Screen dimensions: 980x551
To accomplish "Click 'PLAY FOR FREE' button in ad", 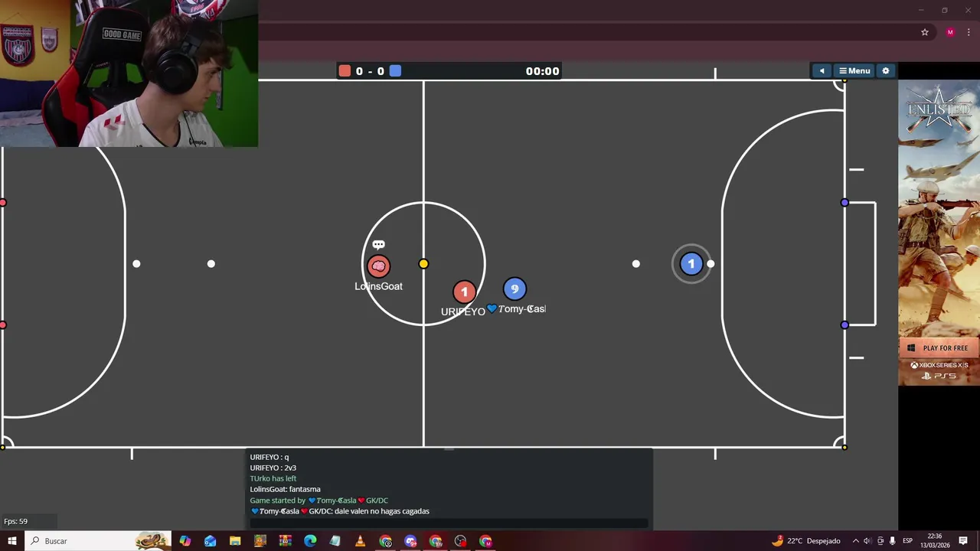I will point(939,348).
